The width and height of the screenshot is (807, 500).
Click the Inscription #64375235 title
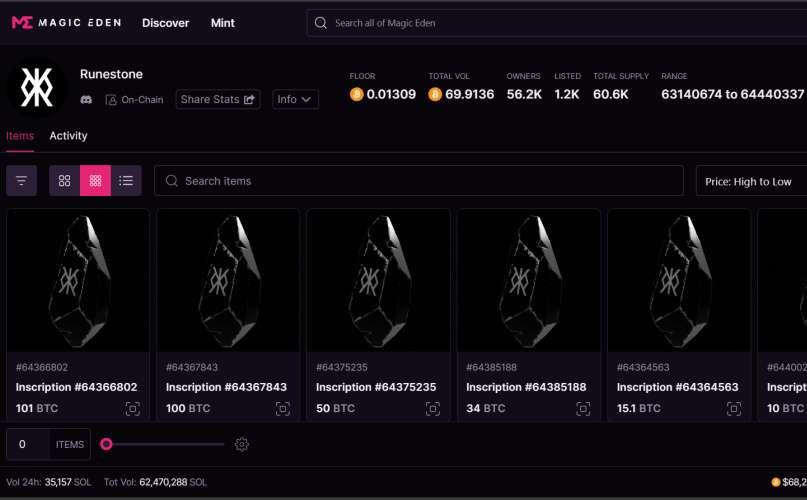coord(376,387)
